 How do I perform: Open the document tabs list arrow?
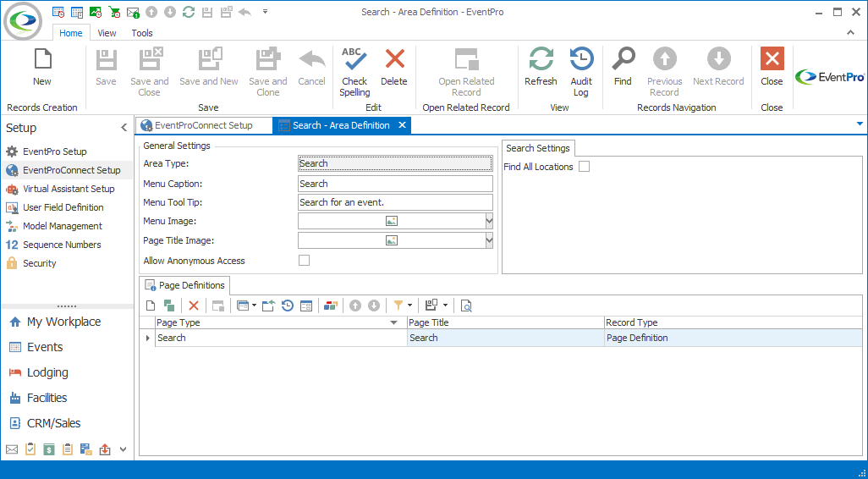point(860,123)
